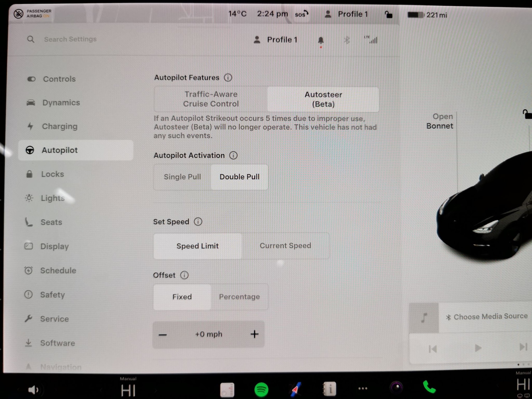The width and height of the screenshot is (532, 399).
Task: Switch to the Charging settings tab
Action: [60, 126]
